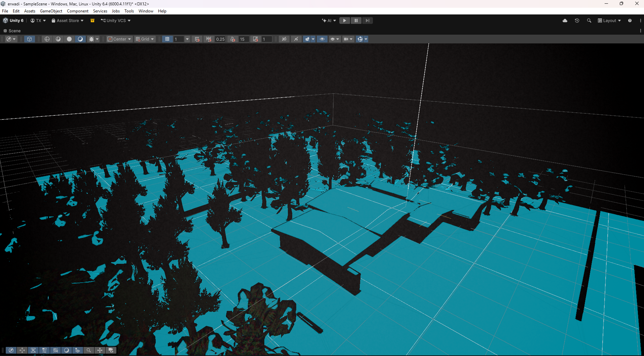Toggle the scene effects button
This screenshot has width=644, height=356.
click(x=307, y=39)
